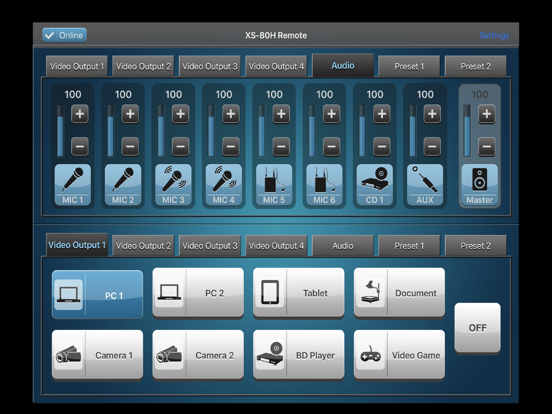Select the AUX audio jack icon
552x414 pixels.
pos(425,185)
